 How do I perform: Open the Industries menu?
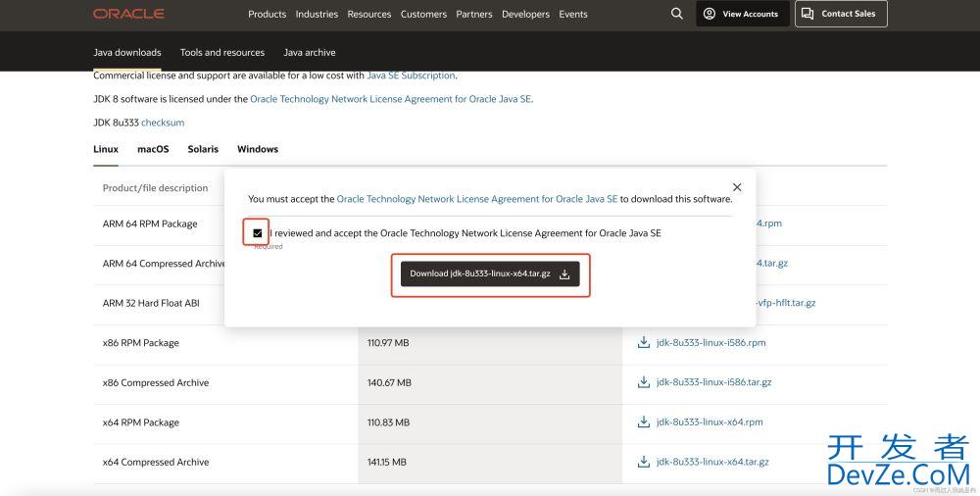pos(317,14)
